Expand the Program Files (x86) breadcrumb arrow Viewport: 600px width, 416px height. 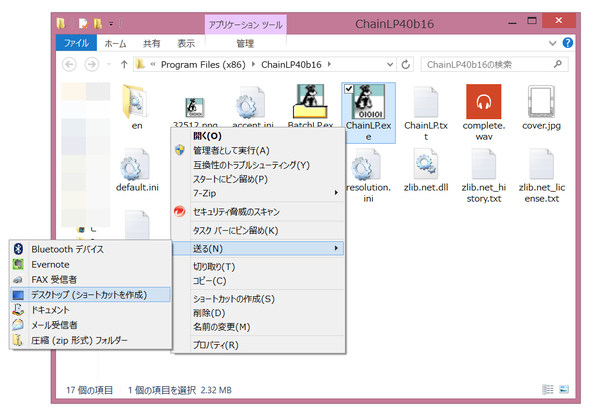click(x=253, y=64)
